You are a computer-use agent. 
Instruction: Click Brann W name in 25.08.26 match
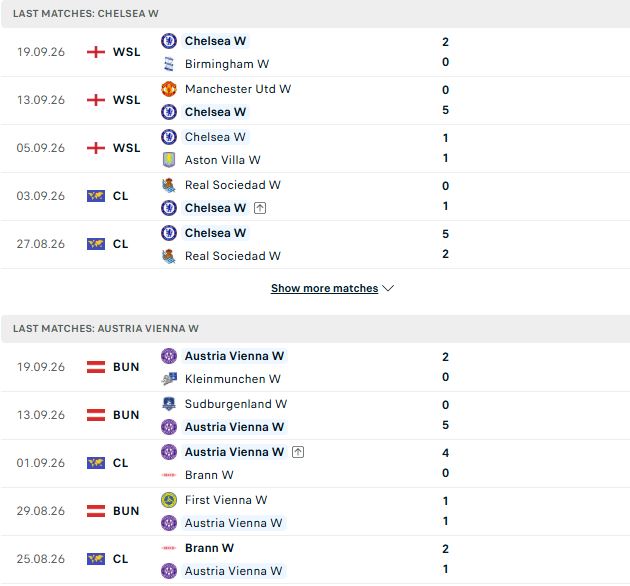209,548
